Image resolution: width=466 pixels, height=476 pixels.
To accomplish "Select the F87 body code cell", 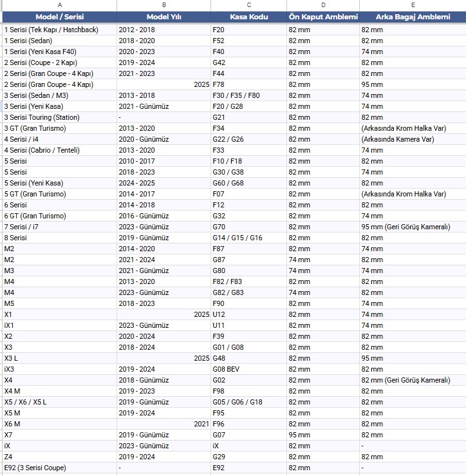I will [249, 249].
